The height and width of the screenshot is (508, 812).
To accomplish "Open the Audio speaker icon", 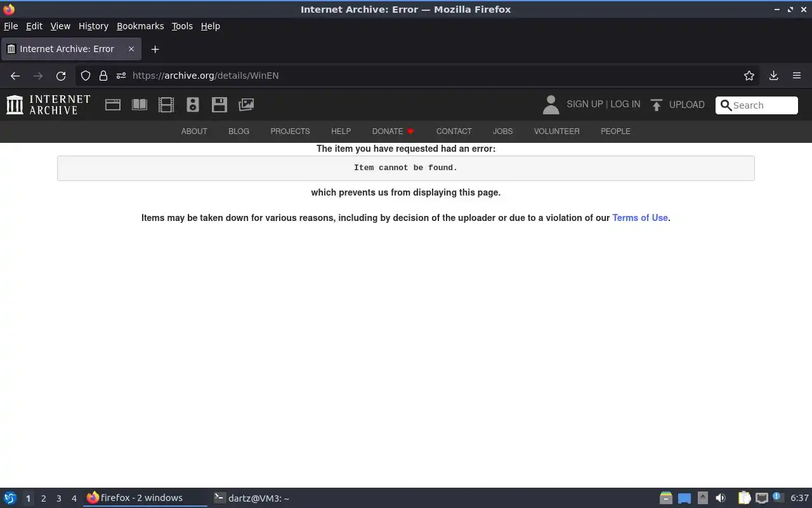I will pyautogui.click(x=193, y=105).
